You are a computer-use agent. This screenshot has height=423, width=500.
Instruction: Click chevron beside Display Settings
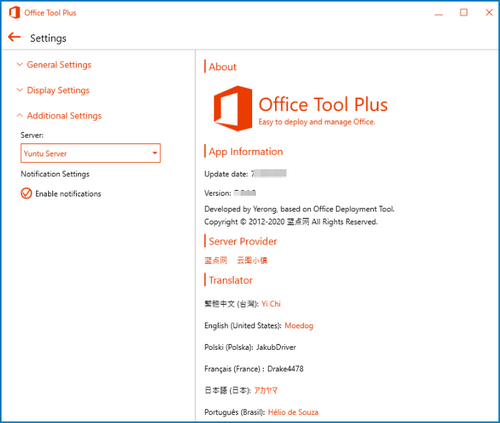20,90
